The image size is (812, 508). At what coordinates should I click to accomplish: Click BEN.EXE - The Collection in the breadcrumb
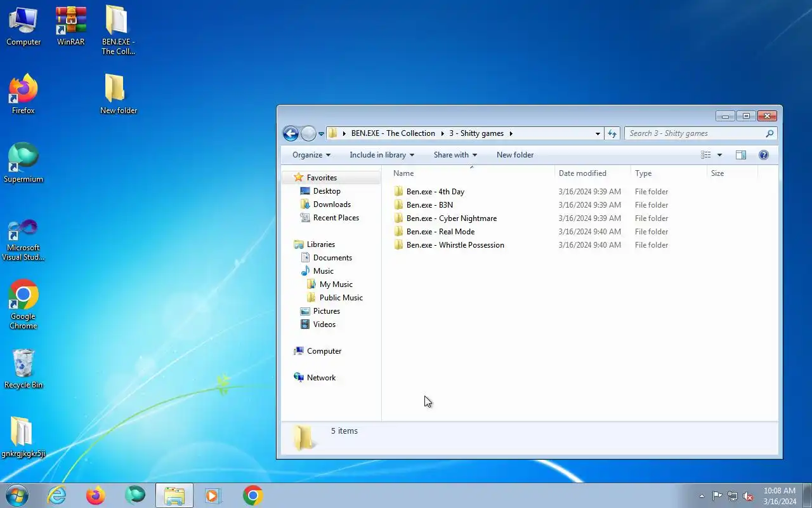[393, 133]
